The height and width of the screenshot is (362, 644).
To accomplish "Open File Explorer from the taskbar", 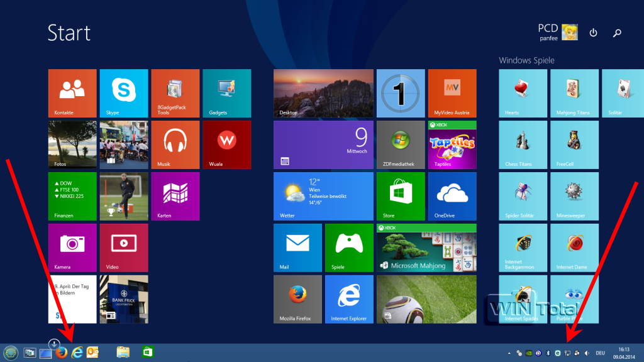I will click(123, 352).
